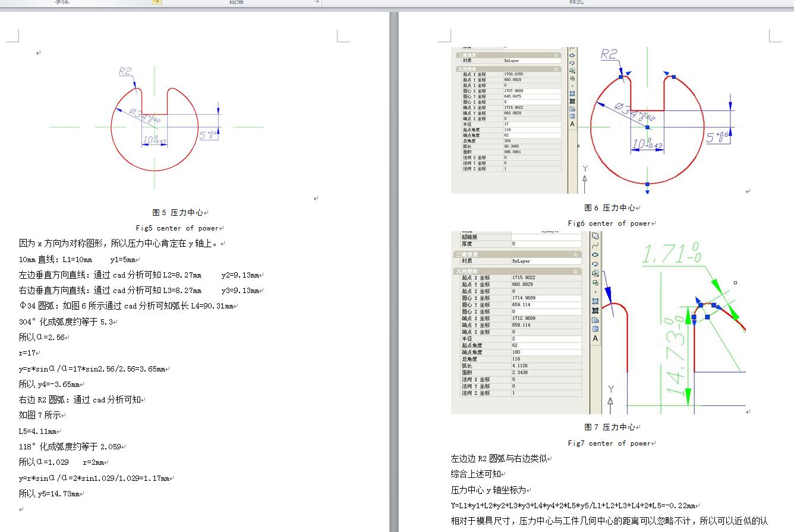Click the caption 'Fig7 center of power'
Viewport: 794px width, 532px height.
609,443
